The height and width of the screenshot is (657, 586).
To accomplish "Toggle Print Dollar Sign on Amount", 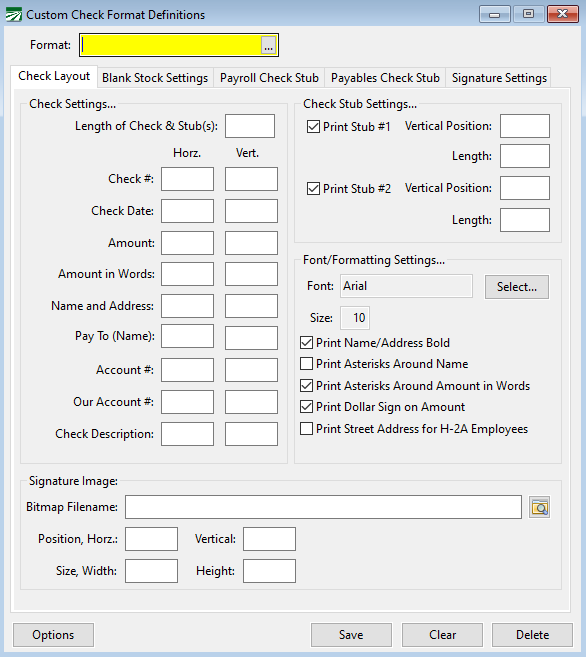I will coord(306,407).
